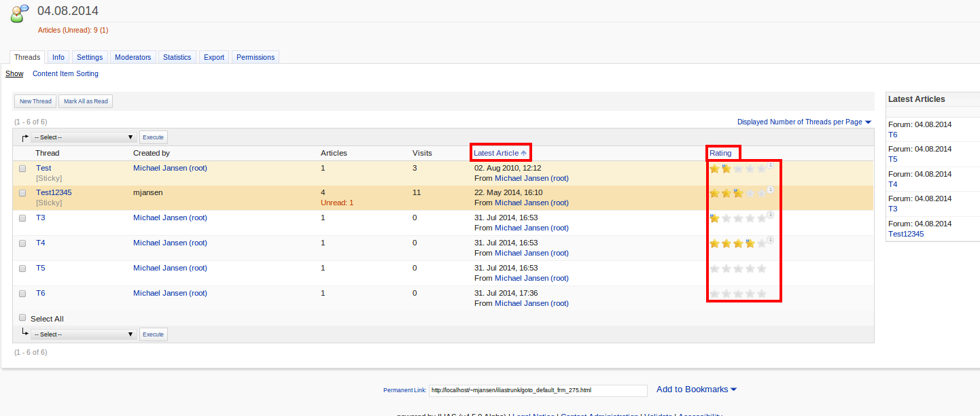Click the Mark All as Read button
The width and height of the screenshot is (980, 416).
tap(86, 101)
